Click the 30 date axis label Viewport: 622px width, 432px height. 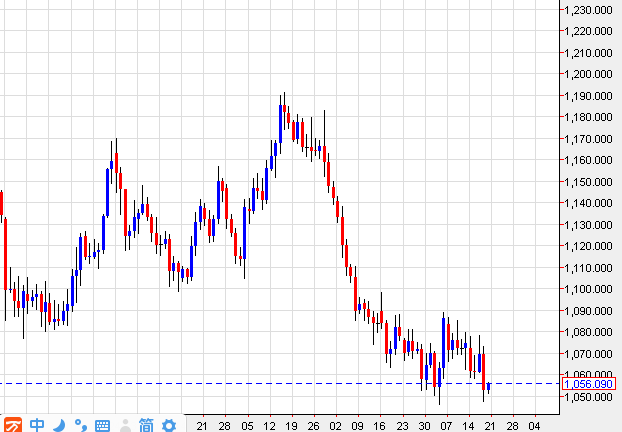pyautogui.click(x=424, y=426)
